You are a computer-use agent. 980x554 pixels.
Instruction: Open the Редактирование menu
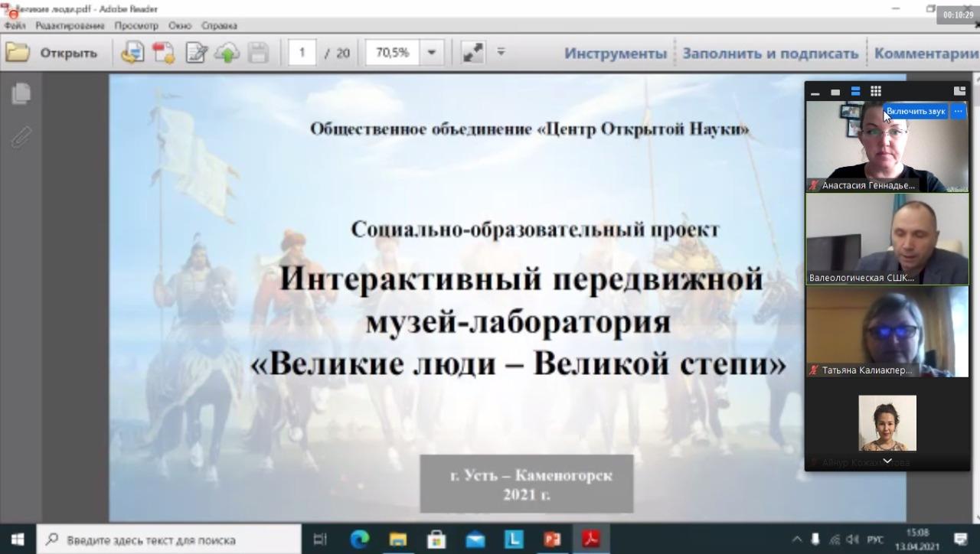click(x=70, y=25)
